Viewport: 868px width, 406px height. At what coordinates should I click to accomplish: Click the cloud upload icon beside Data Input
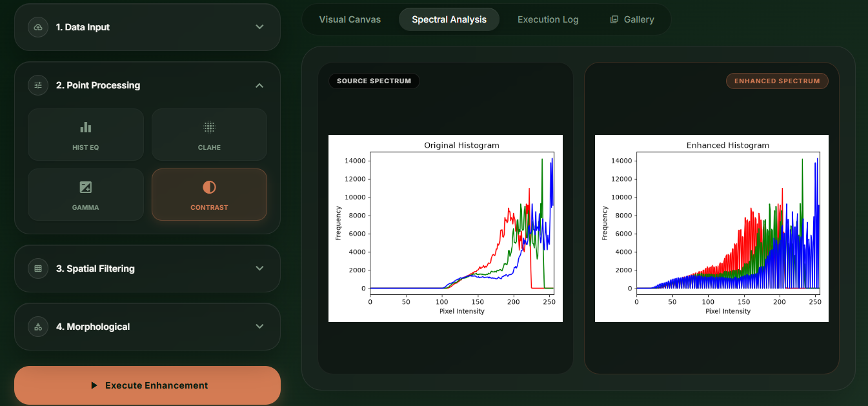point(38,27)
